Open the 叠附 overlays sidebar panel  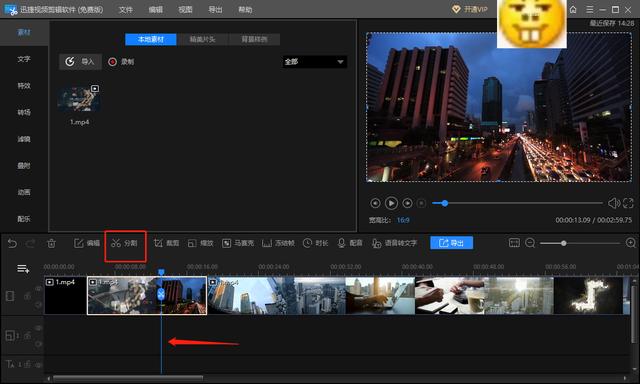click(24, 166)
